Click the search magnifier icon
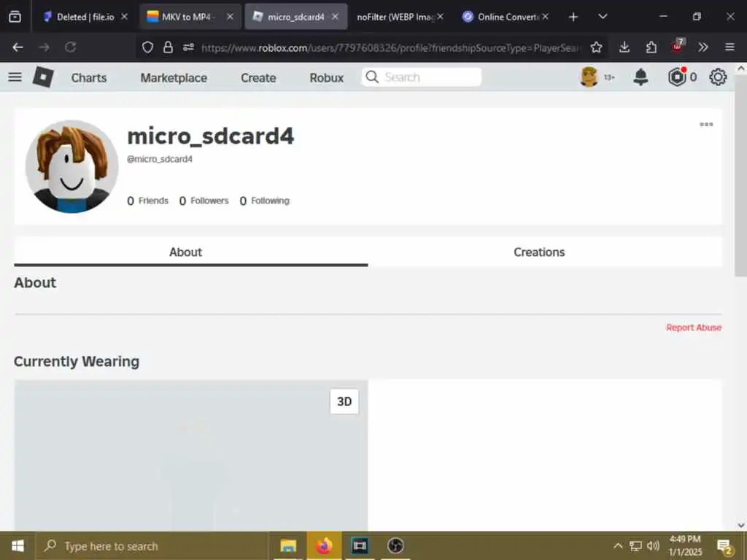The width and height of the screenshot is (747, 560). coord(372,77)
